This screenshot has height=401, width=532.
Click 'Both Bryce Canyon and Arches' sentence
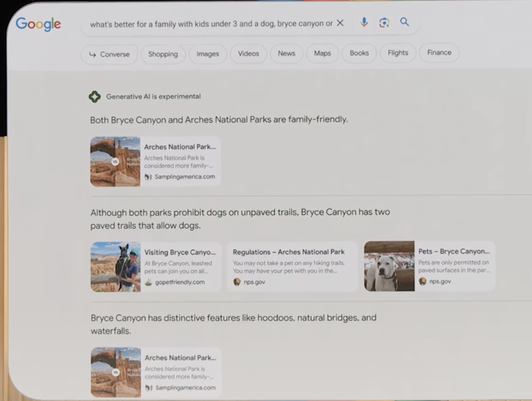tap(219, 120)
